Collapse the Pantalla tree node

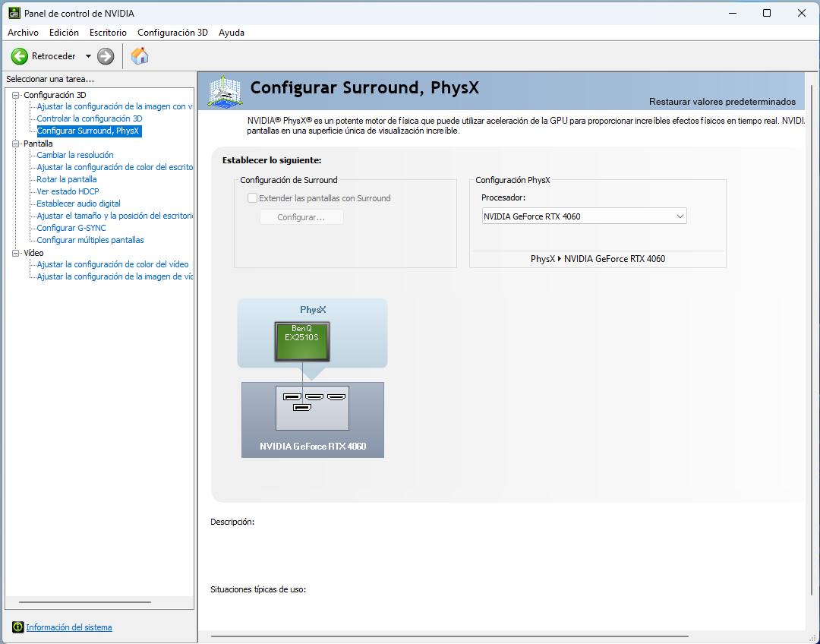(16, 144)
